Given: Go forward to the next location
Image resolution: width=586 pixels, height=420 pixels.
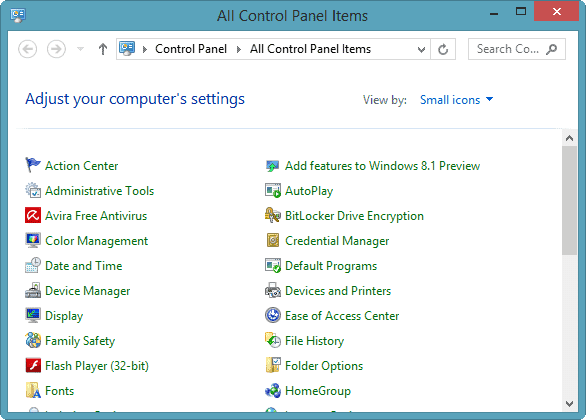Looking at the screenshot, I should [56, 49].
